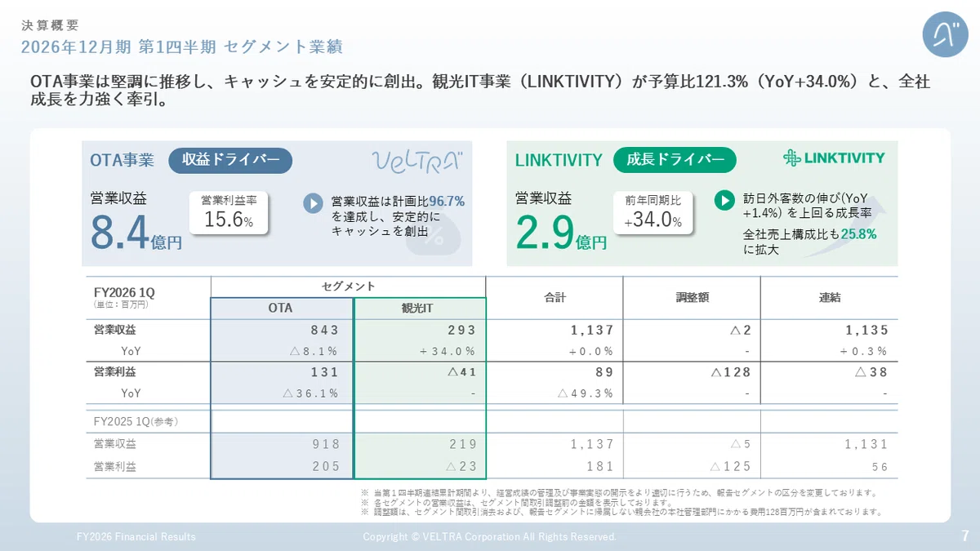
Task: Click the OTA revenue value 843
Action: tap(324, 331)
